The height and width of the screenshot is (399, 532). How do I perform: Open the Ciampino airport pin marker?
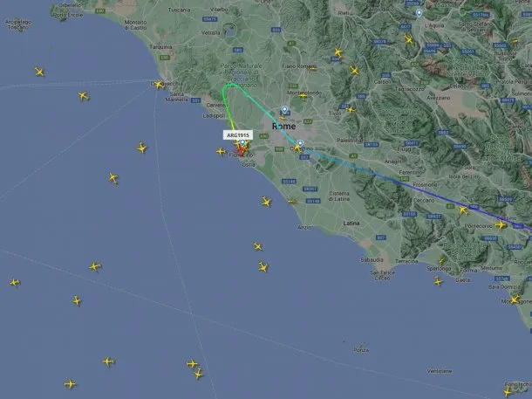(x=300, y=144)
